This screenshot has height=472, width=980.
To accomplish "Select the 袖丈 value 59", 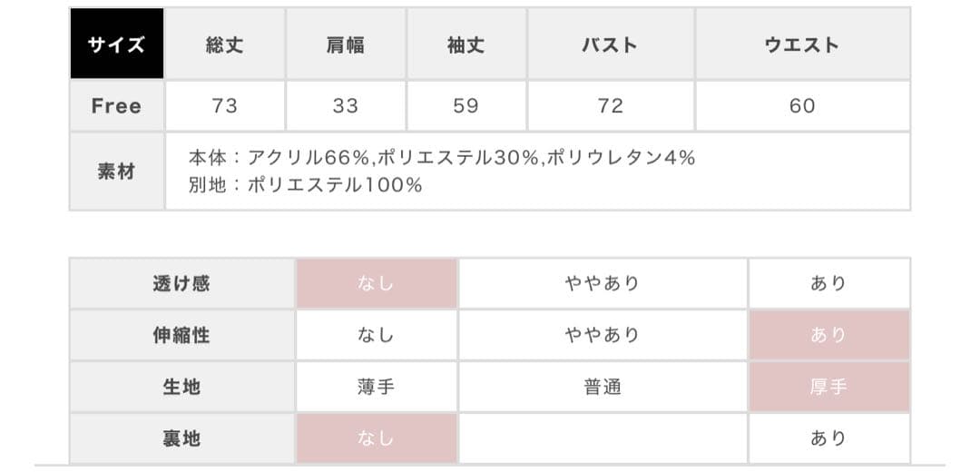I will pos(465,105).
